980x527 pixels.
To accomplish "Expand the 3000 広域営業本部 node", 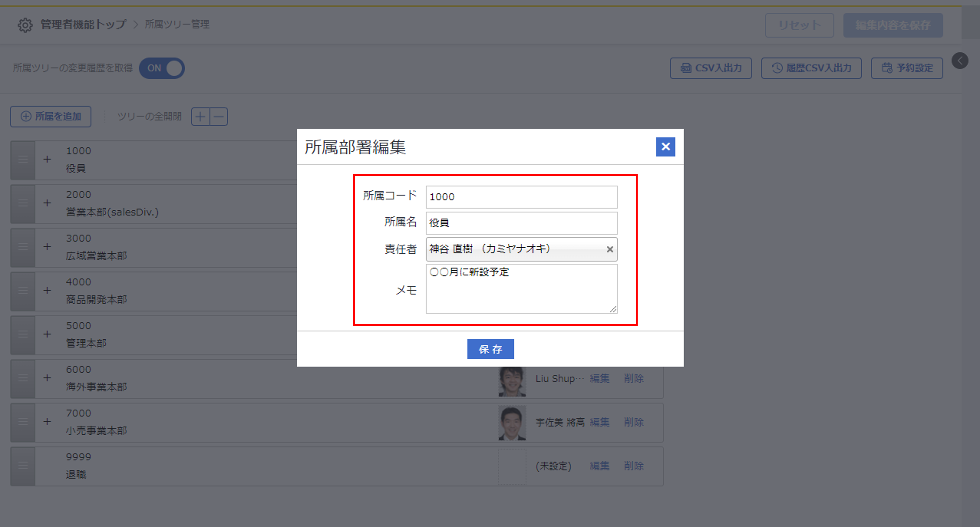I will point(47,247).
